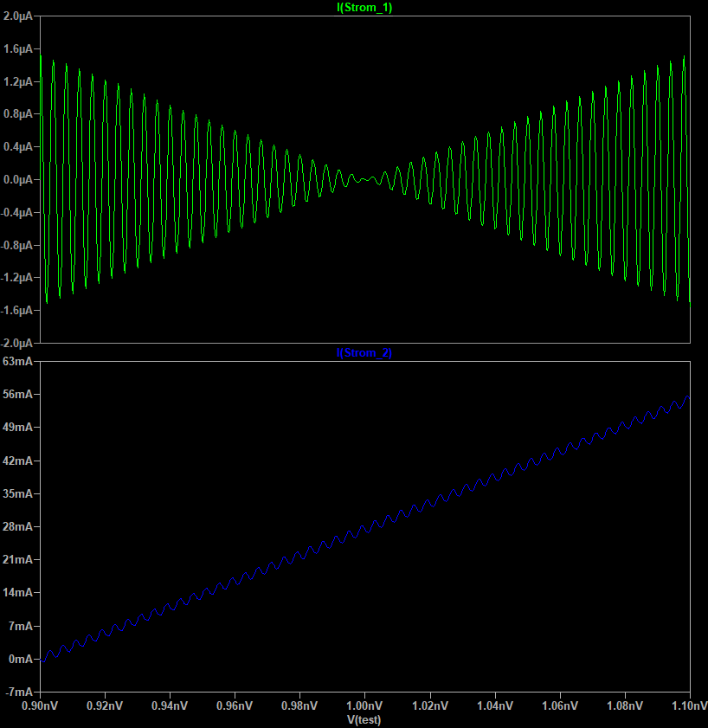The width and height of the screenshot is (708, 728).
Task: Click the 2.0µA tick on upper axis
Action: [x=18, y=16]
